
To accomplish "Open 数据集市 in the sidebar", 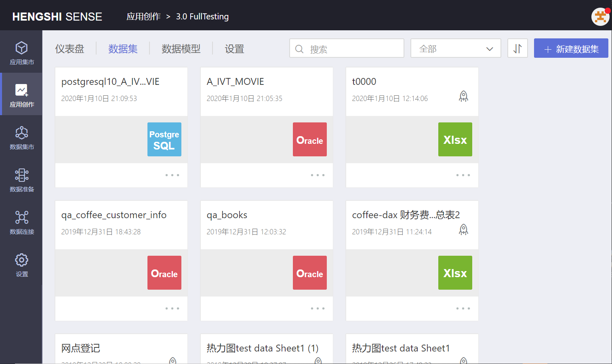I will (x=21, y=138).
